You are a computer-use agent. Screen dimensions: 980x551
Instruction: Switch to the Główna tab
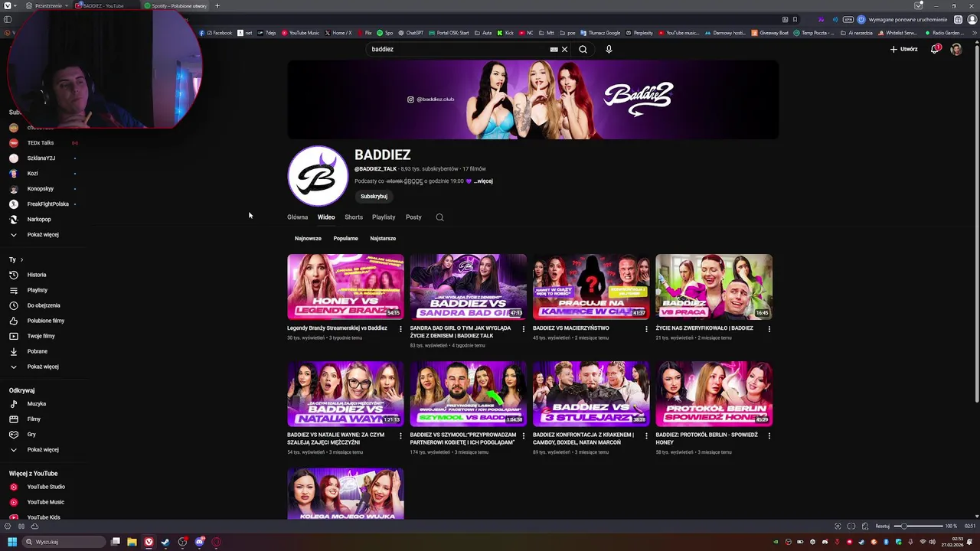point(297,217)
